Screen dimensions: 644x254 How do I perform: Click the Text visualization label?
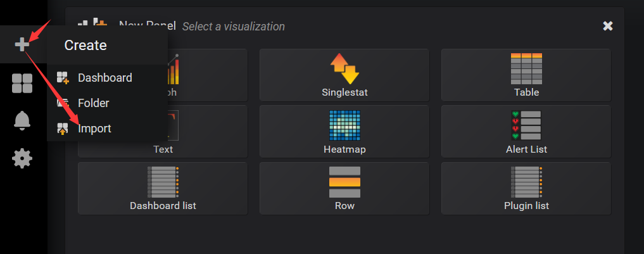[163, 149]
